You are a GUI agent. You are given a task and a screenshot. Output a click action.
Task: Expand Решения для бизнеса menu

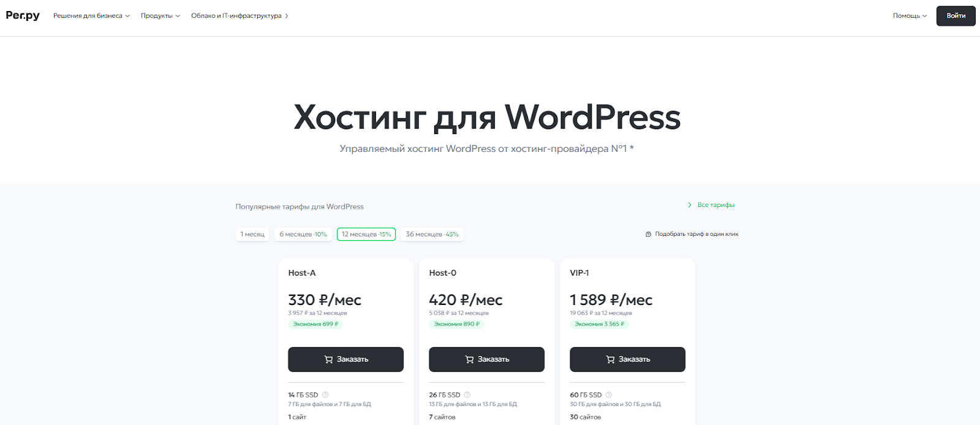click(x=91, y=16)
